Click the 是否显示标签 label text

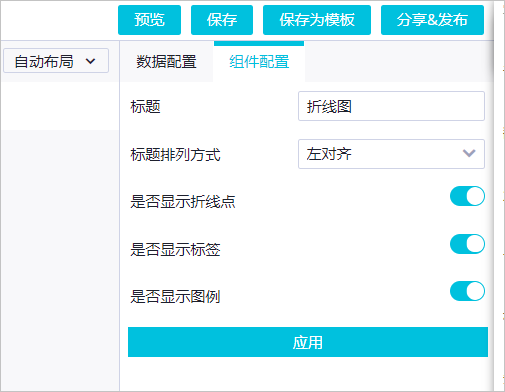pos(175,249)
